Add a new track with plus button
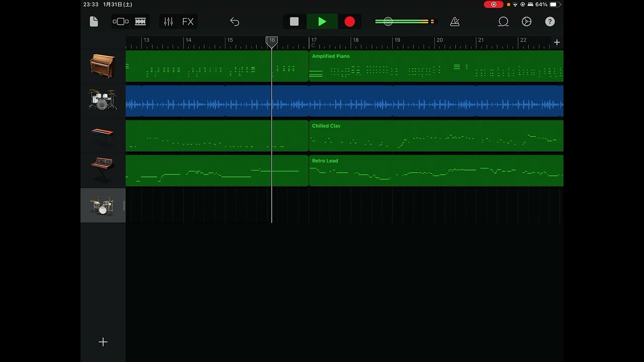The height and width of the screenshot is (362, 644). point(103,342)
